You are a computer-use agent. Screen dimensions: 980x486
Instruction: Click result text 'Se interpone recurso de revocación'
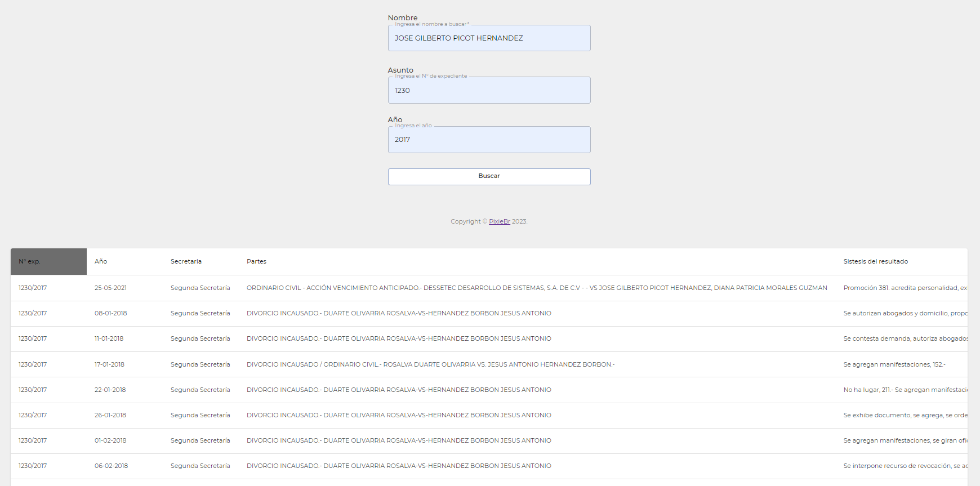click(905, 466)
